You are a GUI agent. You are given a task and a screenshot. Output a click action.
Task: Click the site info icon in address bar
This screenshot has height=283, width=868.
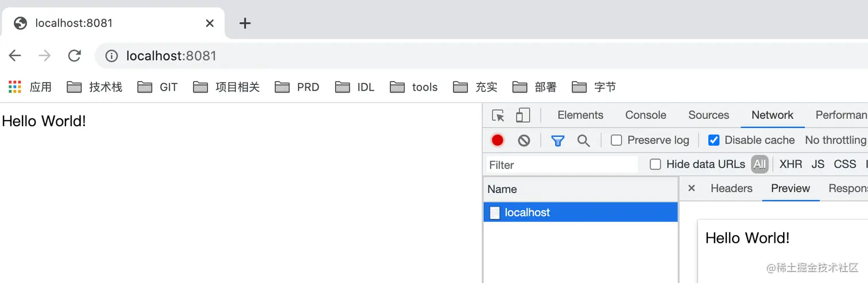pyautogui.click(x=111, y=56)
